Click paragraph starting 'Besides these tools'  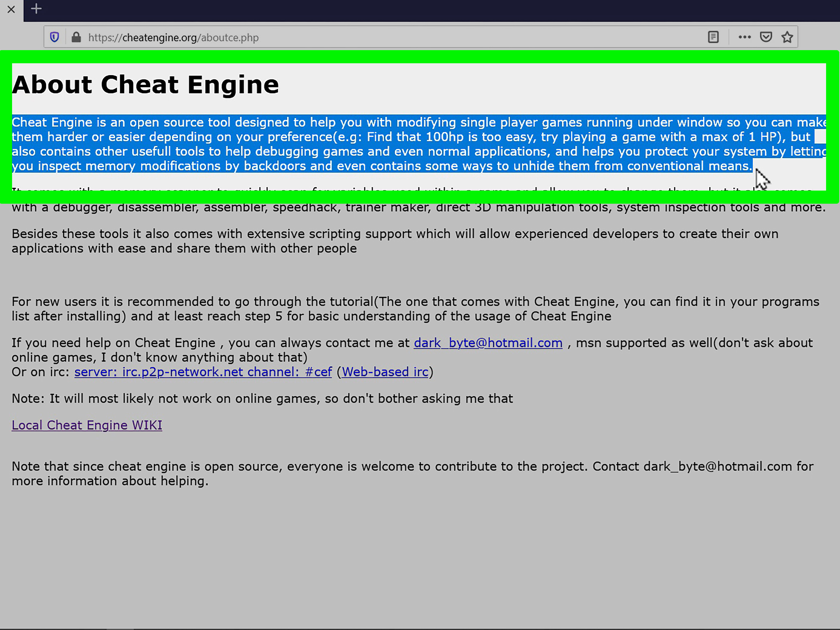[395, 241]
